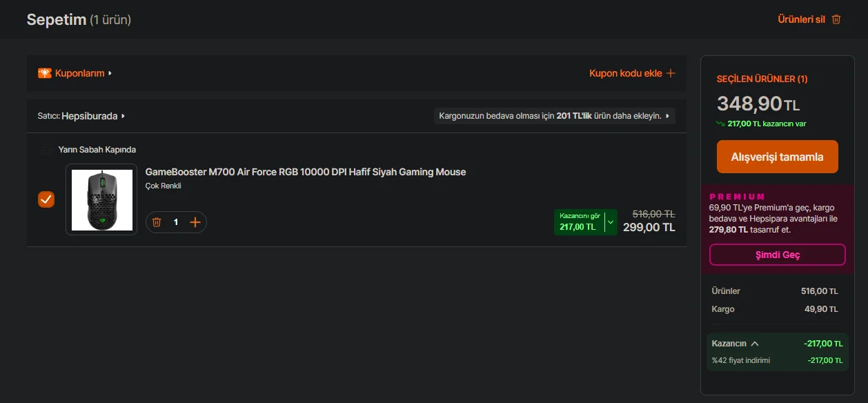This screenshot has height=403, width=868.
Task: Collapse the Kazancın savings section chevron
Action: click(x=755, y=343)
